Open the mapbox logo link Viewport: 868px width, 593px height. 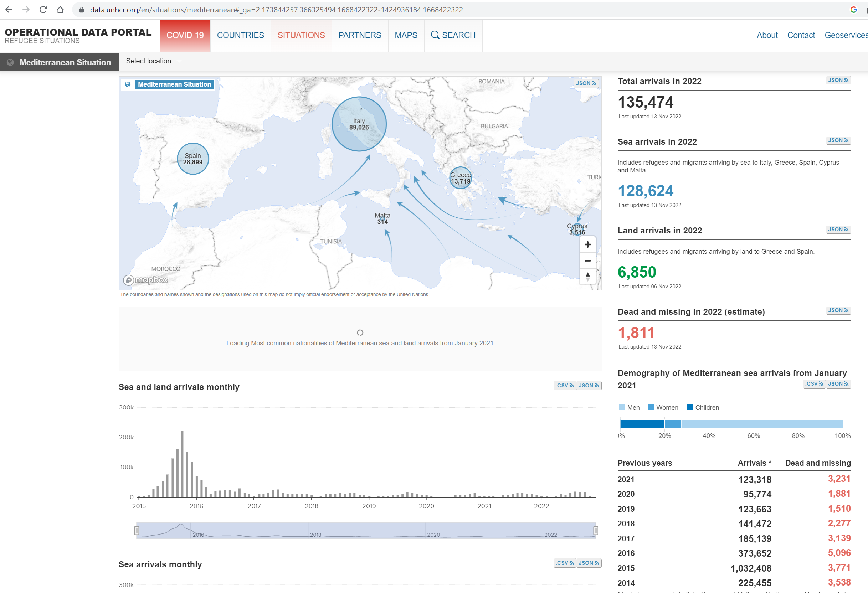pyautogui.click(x=146, y=280)
